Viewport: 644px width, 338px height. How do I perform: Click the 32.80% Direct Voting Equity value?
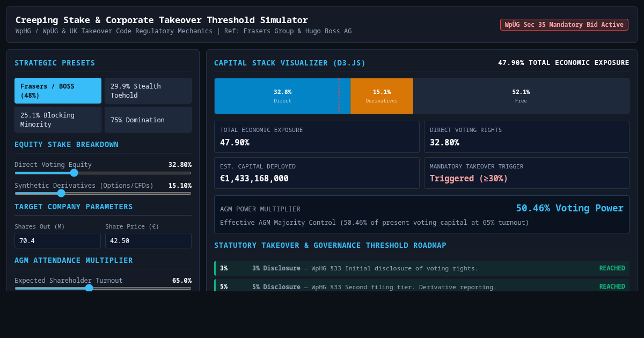(x=180, y=165)
